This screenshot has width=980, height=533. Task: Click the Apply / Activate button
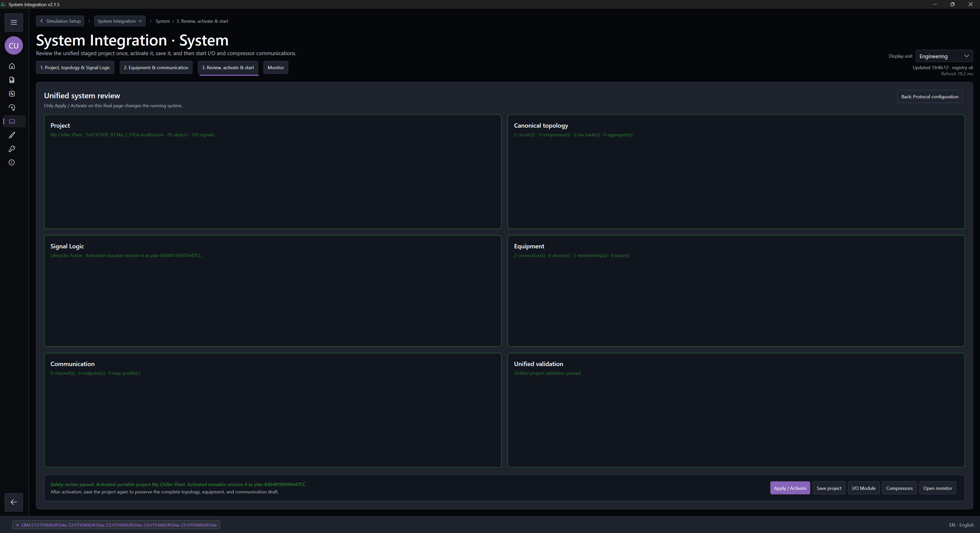pyautogui.click(x=790, y=488)
